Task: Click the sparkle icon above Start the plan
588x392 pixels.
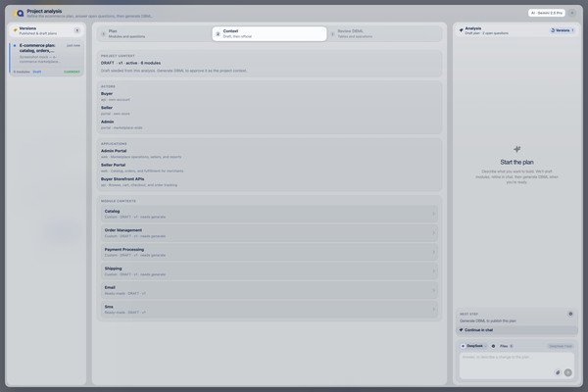Action: point(516,149)
